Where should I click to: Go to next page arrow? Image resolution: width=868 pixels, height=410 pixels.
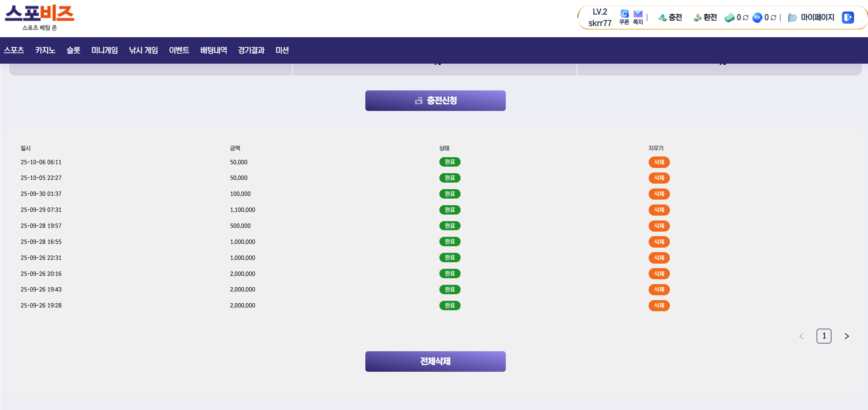tap(847, 336)
